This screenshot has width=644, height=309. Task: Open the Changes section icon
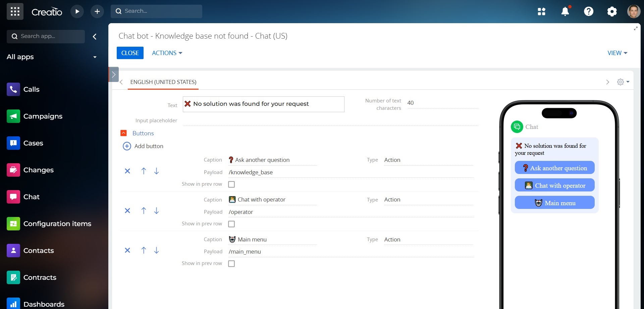coord(13,170)
